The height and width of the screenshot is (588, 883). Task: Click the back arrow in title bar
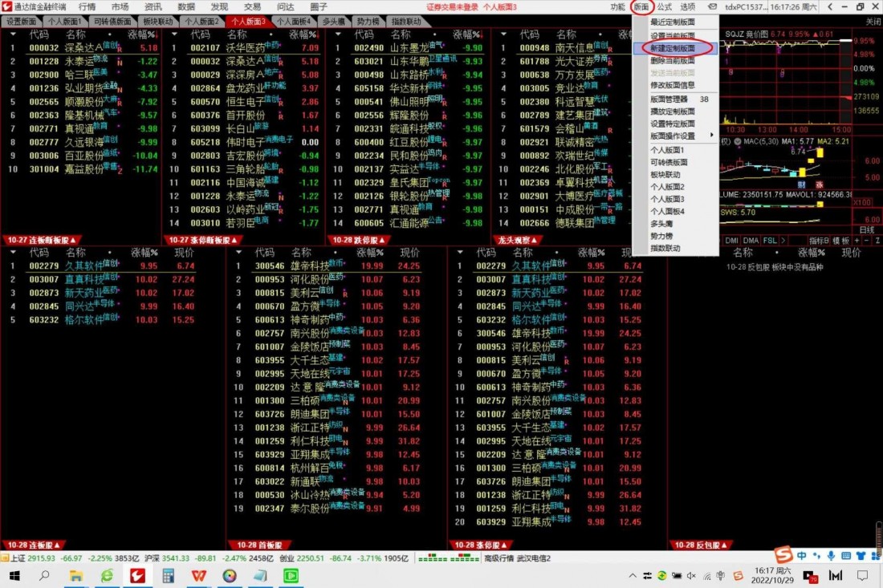pos(830,6)
